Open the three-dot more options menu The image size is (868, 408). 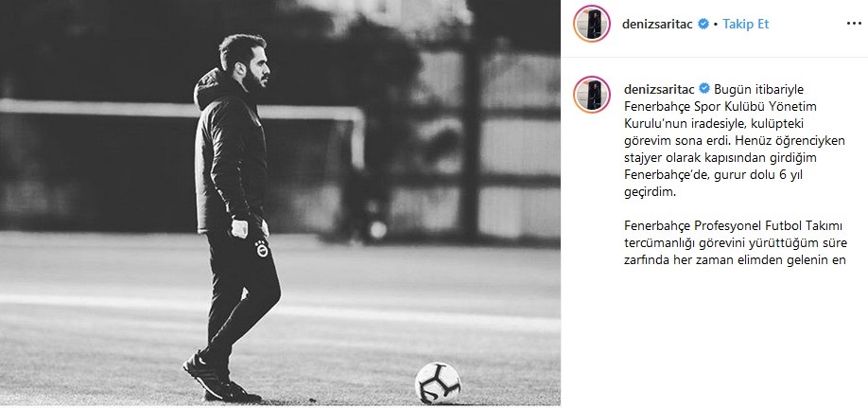pos(854,24)
